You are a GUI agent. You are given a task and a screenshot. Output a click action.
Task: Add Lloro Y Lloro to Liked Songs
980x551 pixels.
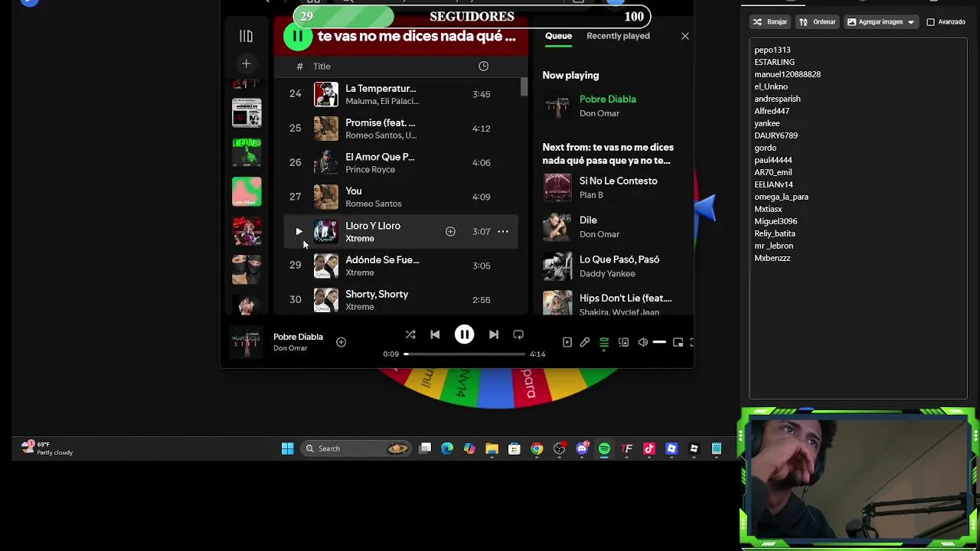pos(450,231)
